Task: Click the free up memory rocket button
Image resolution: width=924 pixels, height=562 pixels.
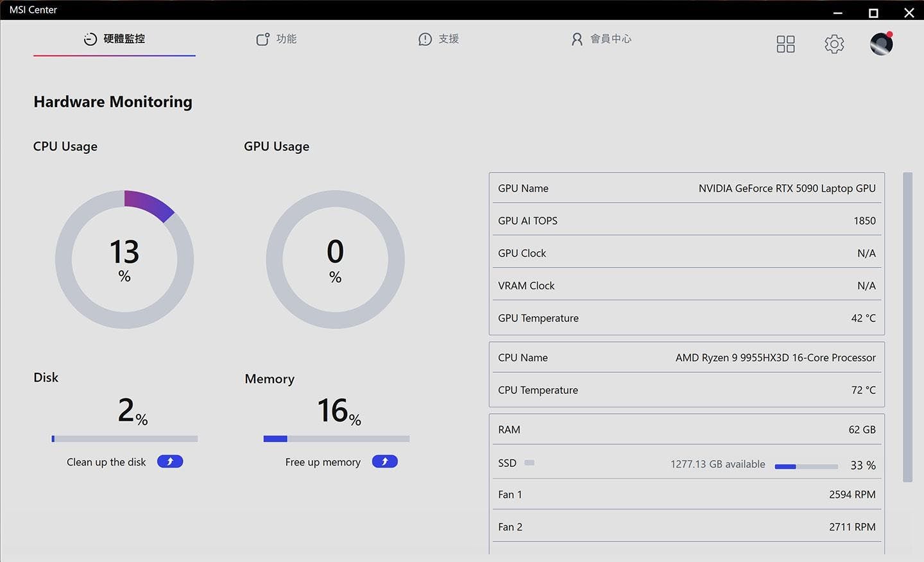Action: (385, 461)
